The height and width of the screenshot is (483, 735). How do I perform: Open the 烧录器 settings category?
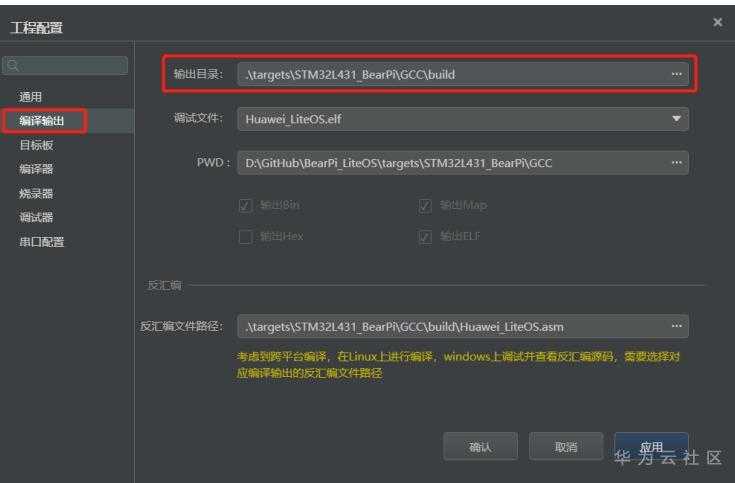pyautogui.click(x=36, y=193)
